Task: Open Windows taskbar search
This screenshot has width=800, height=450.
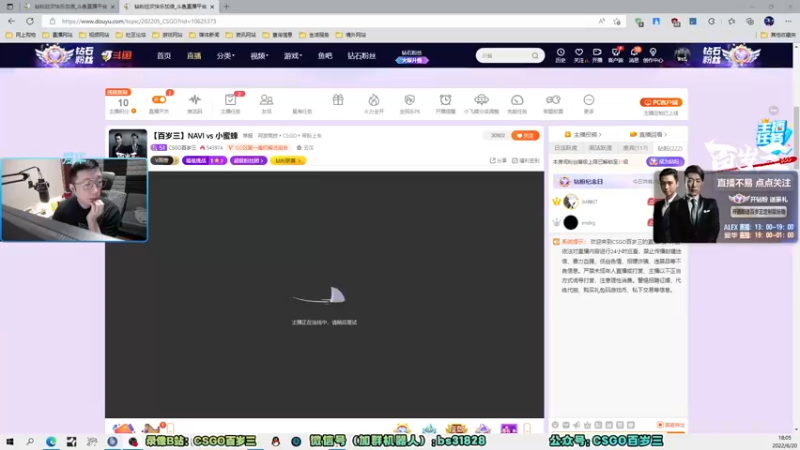Action: click(x=30, y=441)
